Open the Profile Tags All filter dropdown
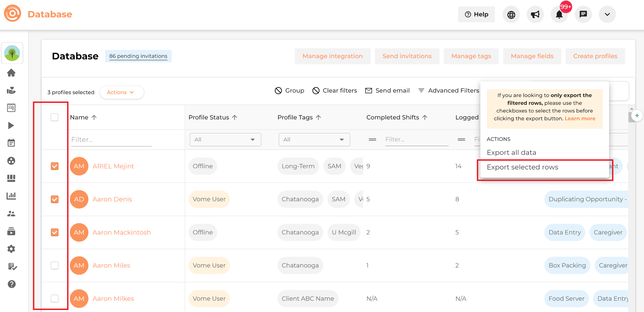This screenshot has width=644, height=312. click(314, 140)
